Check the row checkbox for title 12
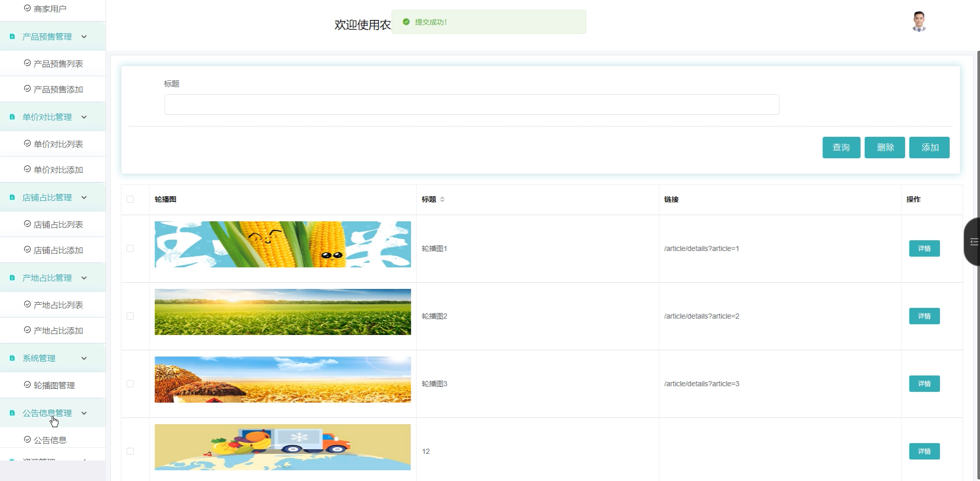 point(130,451)
